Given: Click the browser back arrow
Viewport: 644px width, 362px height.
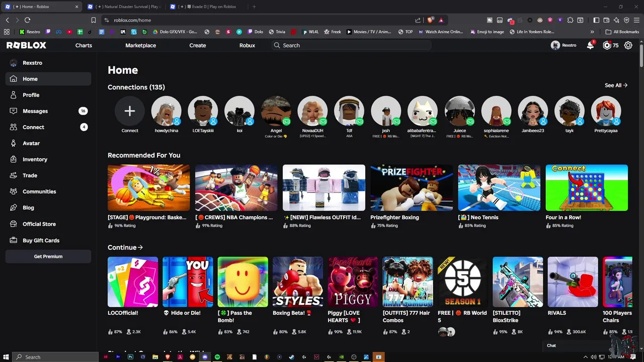Looking at the screenshot, I should pyautogui.click(x=7, y=20).
